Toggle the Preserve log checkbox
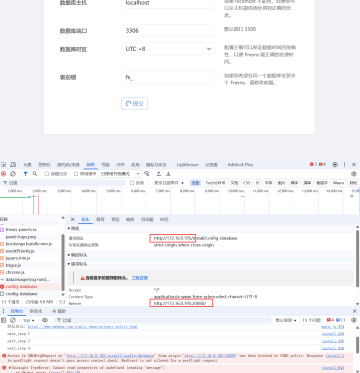The height and width of the screenshot is (373, 360). pos(47,174)
